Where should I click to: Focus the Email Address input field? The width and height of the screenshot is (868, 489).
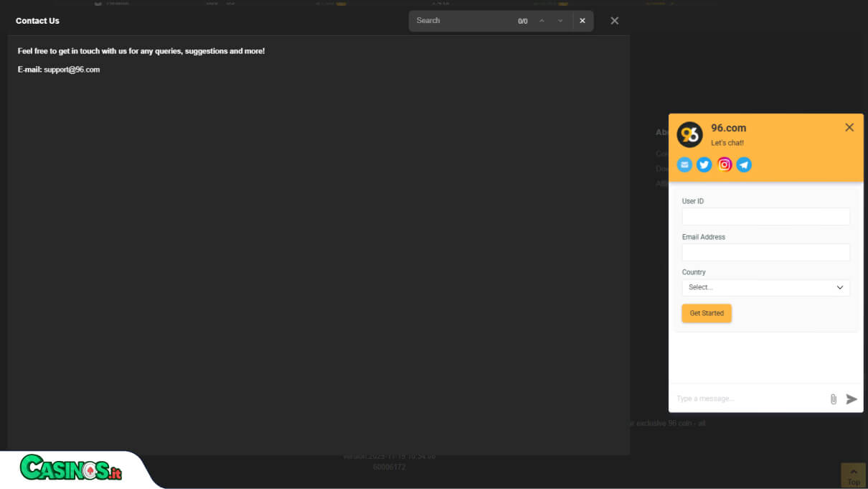click(x=766, y=252)
